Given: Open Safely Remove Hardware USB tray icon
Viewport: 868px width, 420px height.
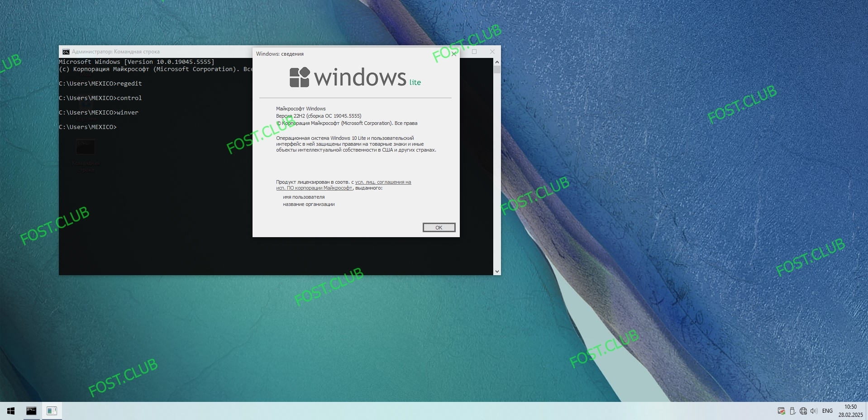Looking at the screenshot, I should 792,411.
